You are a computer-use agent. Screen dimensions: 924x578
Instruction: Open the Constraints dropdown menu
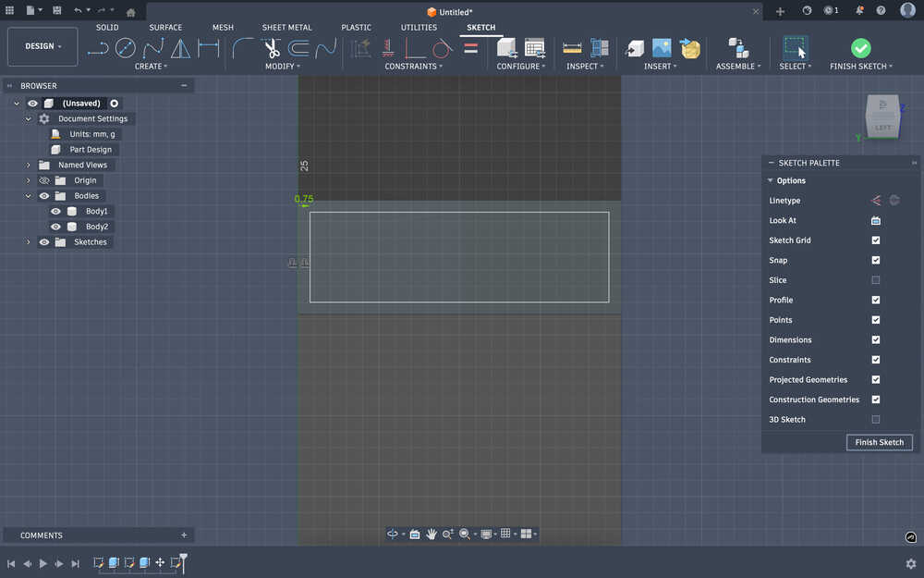click(413, 67)
